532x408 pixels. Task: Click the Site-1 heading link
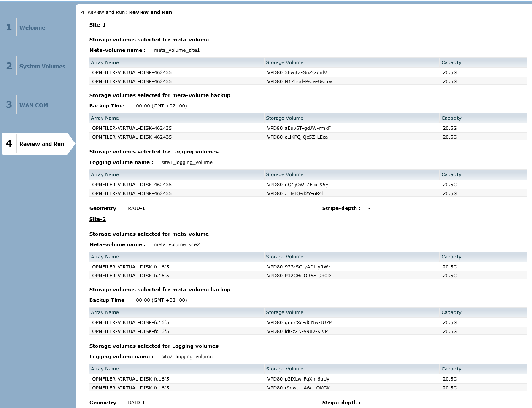[x=97, y=25]
